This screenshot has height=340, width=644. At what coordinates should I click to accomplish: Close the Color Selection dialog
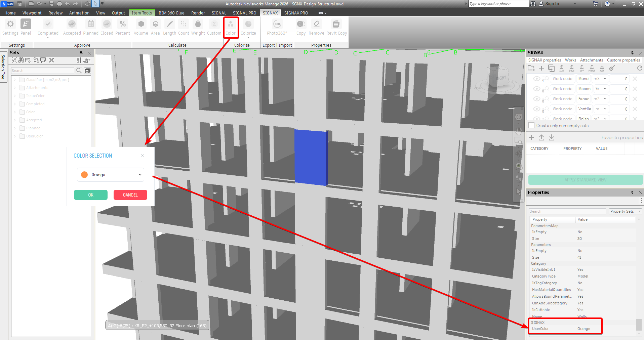pyautogui.click(x=143, y=156)
